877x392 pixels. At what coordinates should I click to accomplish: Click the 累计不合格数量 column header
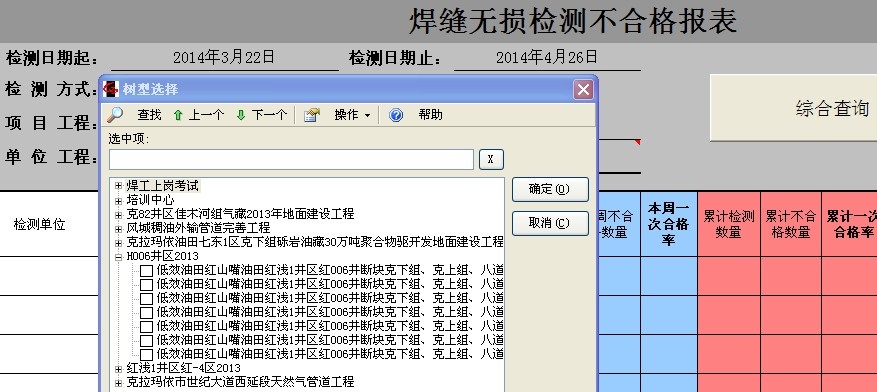pyautogui.click(x=790, y=224)
